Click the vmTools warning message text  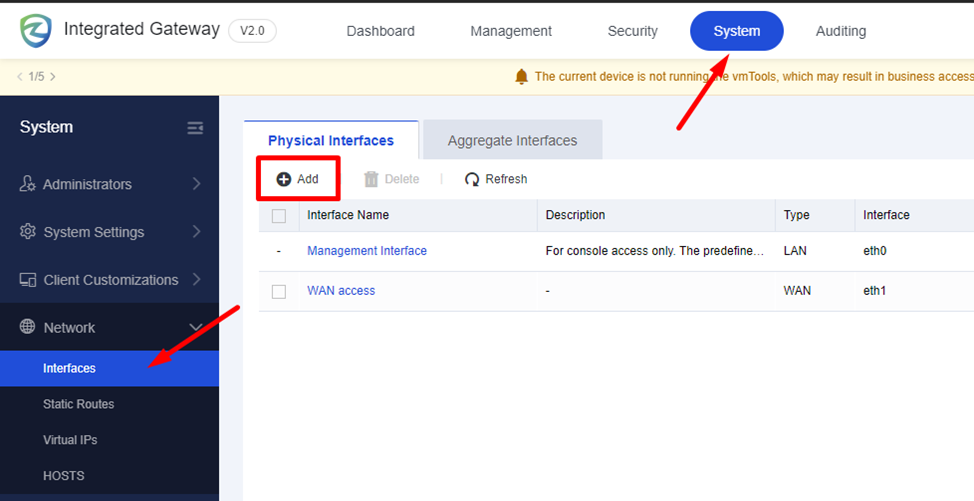[754, 77]
